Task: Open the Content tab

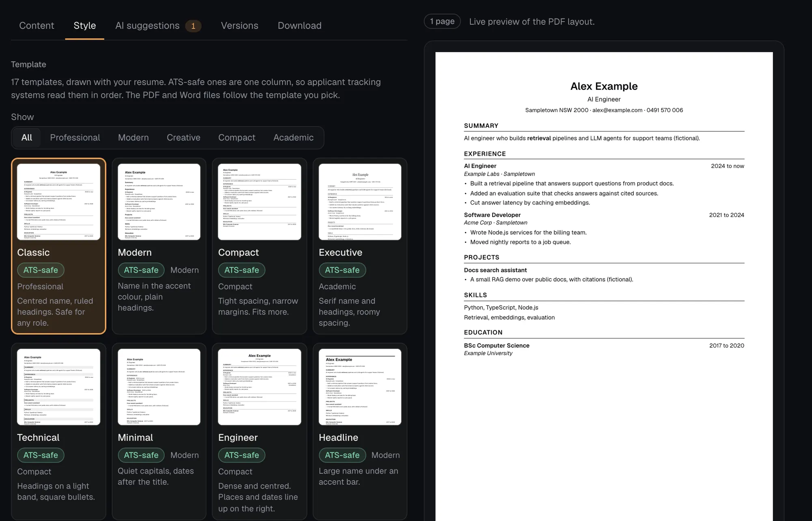Action: [x=37, y=26]
